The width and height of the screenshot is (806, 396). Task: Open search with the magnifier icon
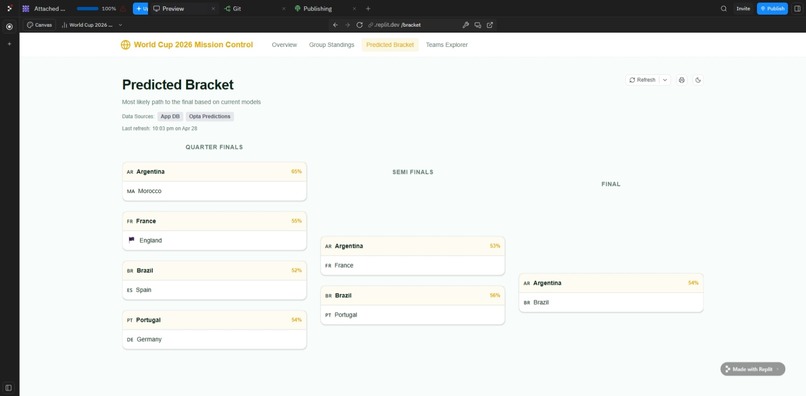[x=724, y=9]
